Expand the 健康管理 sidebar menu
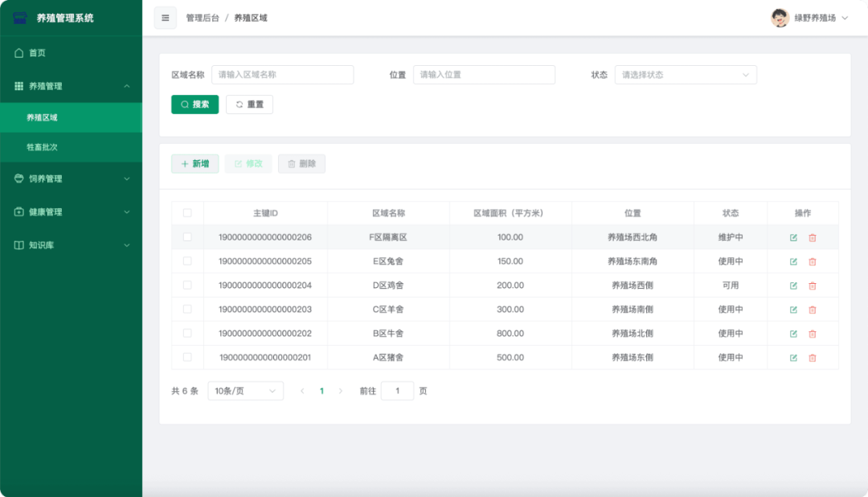Viewport: 868px width, 497px height. click(x=48, y=212)
